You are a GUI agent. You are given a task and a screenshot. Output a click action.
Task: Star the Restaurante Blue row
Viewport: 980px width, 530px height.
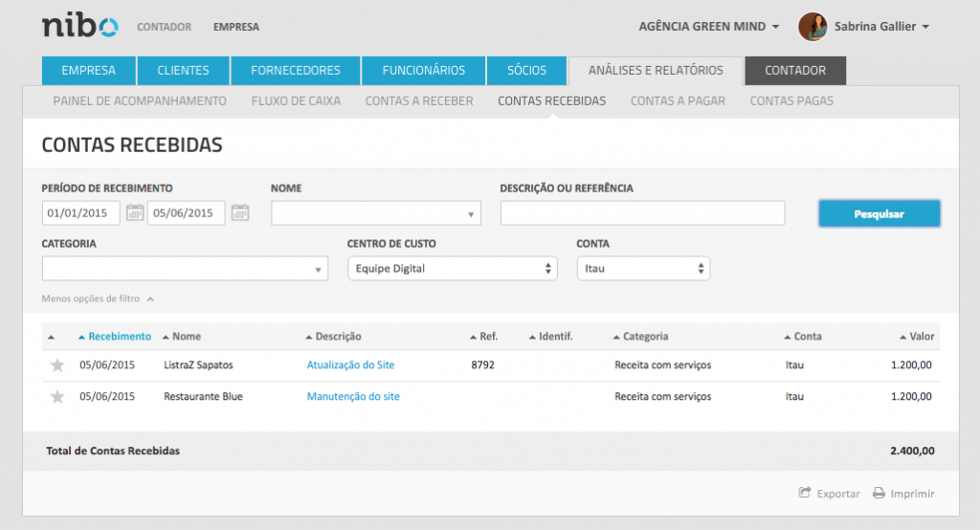57,397
